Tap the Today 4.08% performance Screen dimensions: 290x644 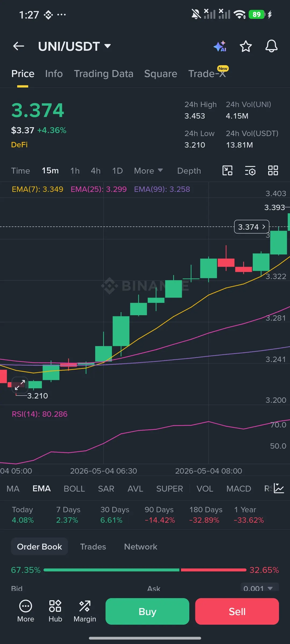click(x=23, y=515)
